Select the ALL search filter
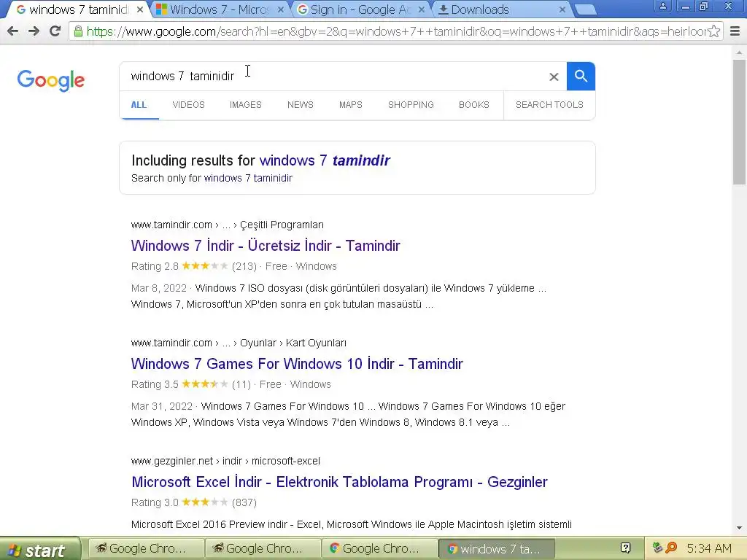Viewport: 747px width, 560px height. coord(139,105)
